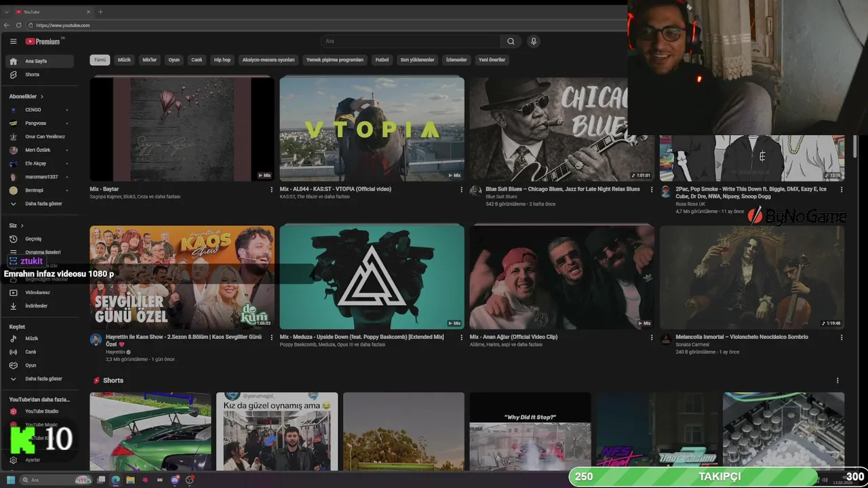Open Blue Suit Blues channel avatar

click(475, 191)
